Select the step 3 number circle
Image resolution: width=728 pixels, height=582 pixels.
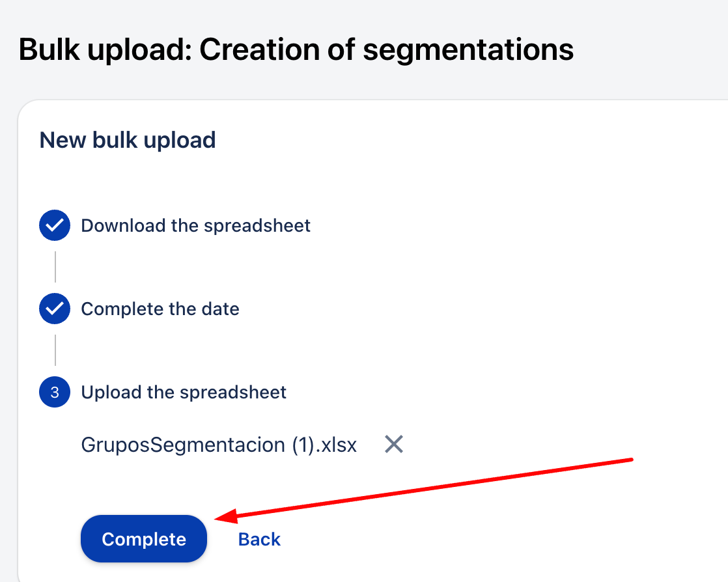(x=55, y=392)
